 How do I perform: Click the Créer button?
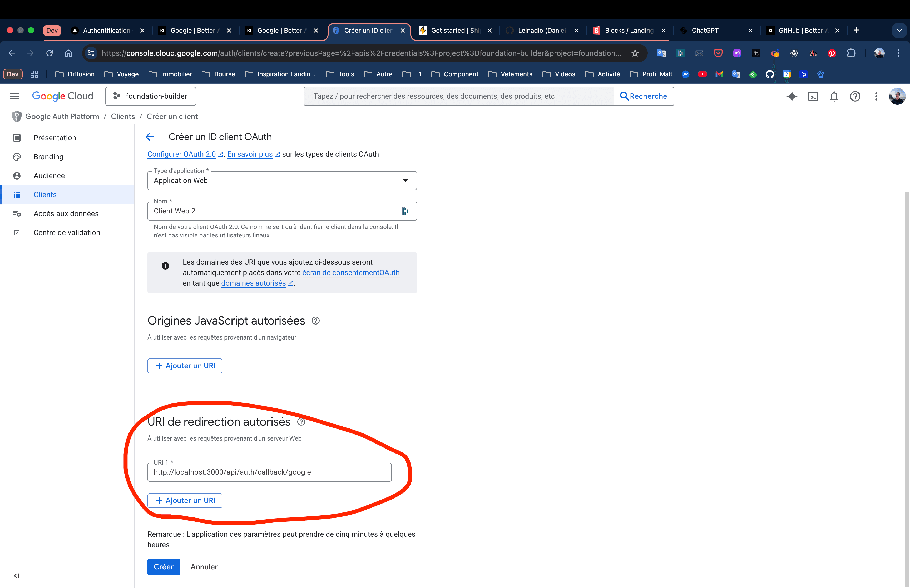pos(164,567)
